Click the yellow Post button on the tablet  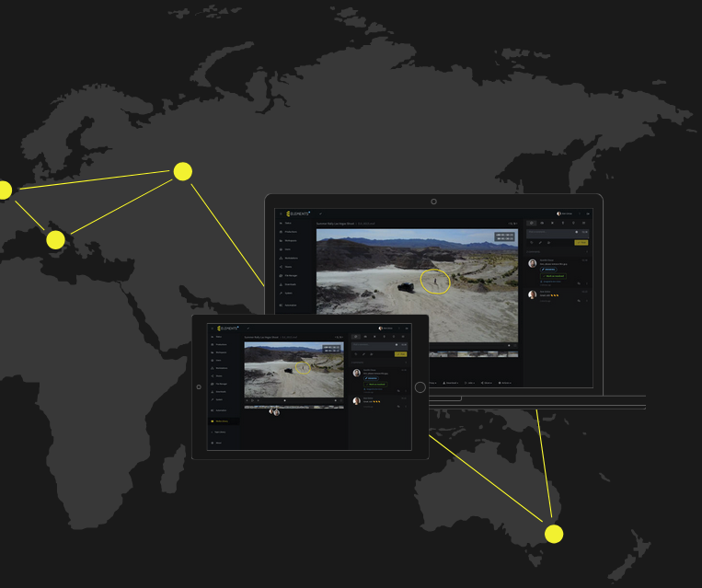tap(400, 353)
